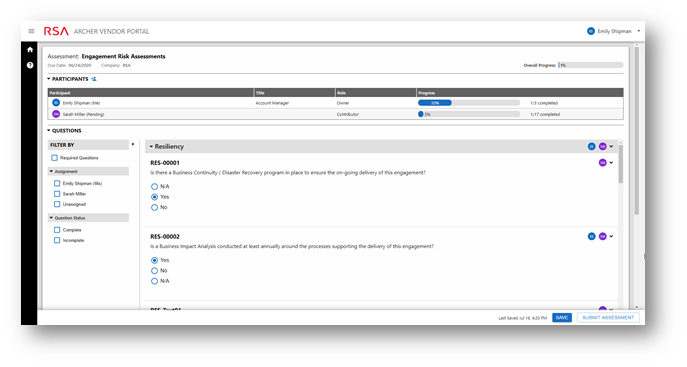
Task: Sort by Progress column header
Action: (520, 93)
